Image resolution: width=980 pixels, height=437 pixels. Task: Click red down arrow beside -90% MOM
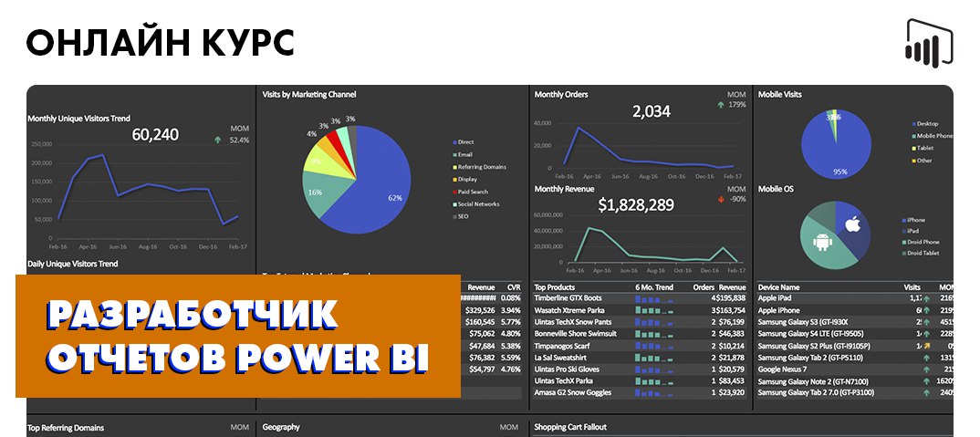[721, 200]
